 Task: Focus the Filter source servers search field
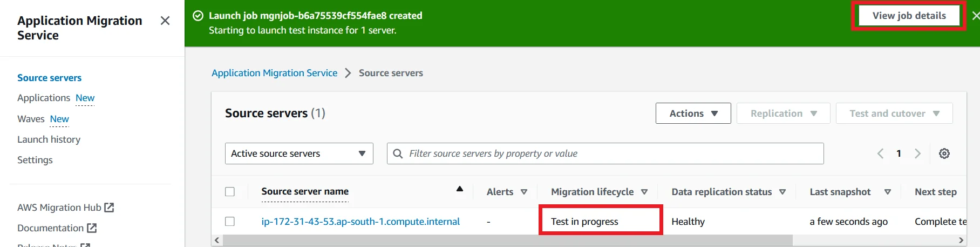605,153
